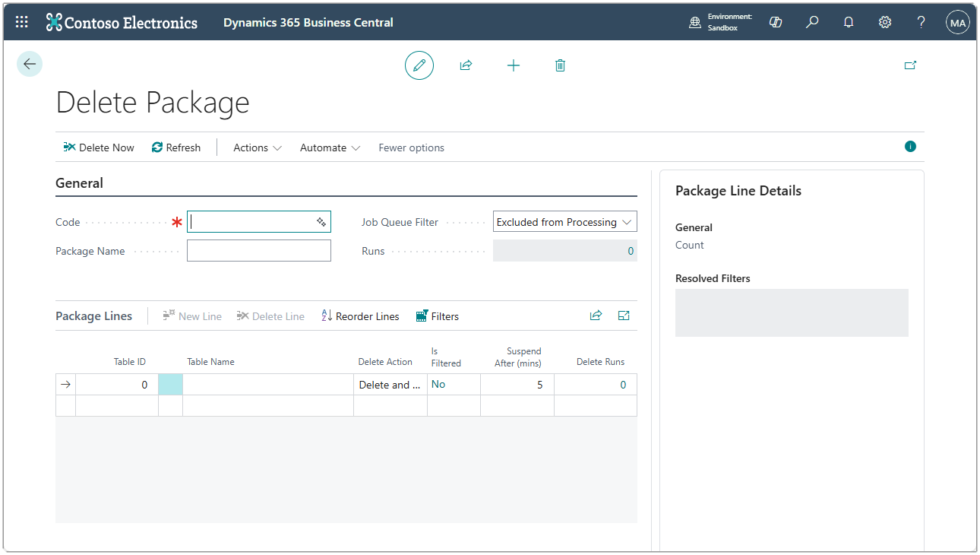This screenshot has height=555, width=980.
Task: Open the Automate menu
Action: 330,147
